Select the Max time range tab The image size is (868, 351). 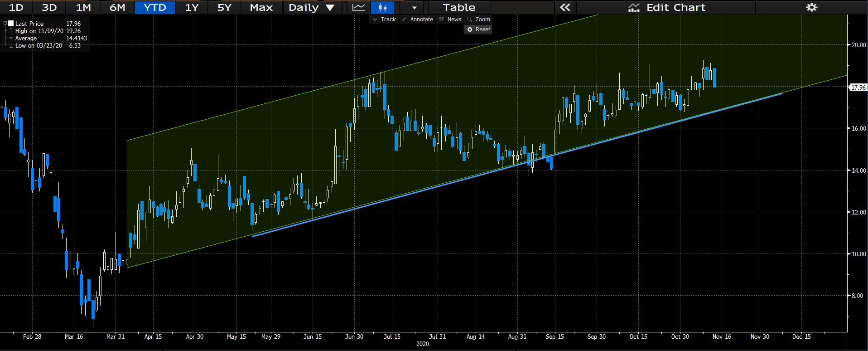point(261,7)
